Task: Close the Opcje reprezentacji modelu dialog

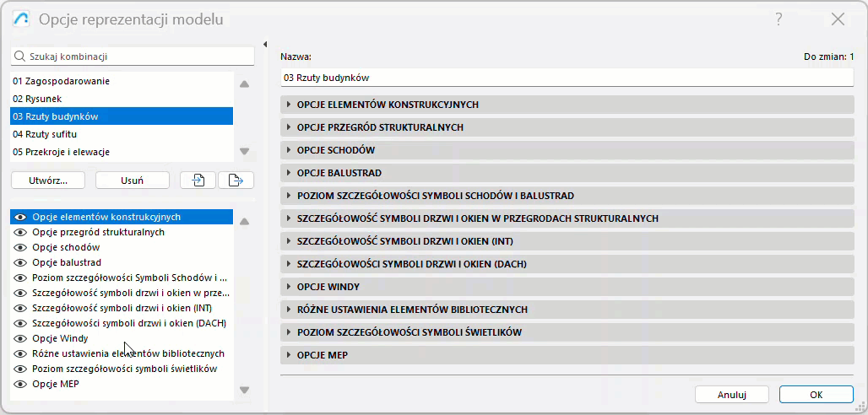Action: [x=838, y=19]
